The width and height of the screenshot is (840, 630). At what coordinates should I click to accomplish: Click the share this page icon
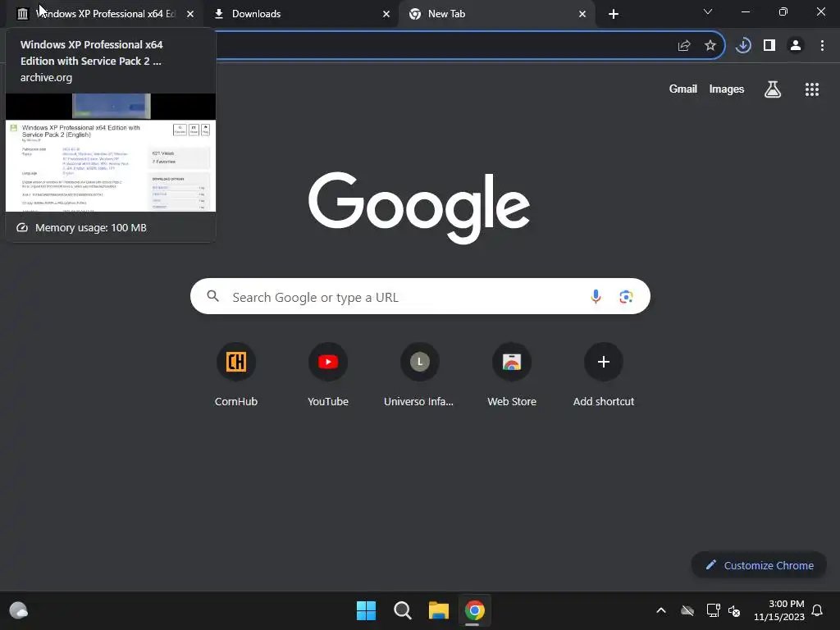pos(684,46)
